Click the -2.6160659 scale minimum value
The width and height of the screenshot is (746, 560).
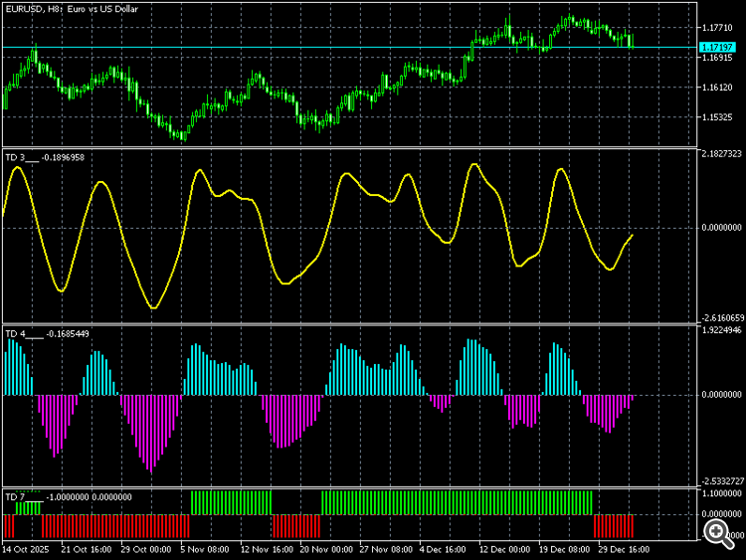(721, 318)
